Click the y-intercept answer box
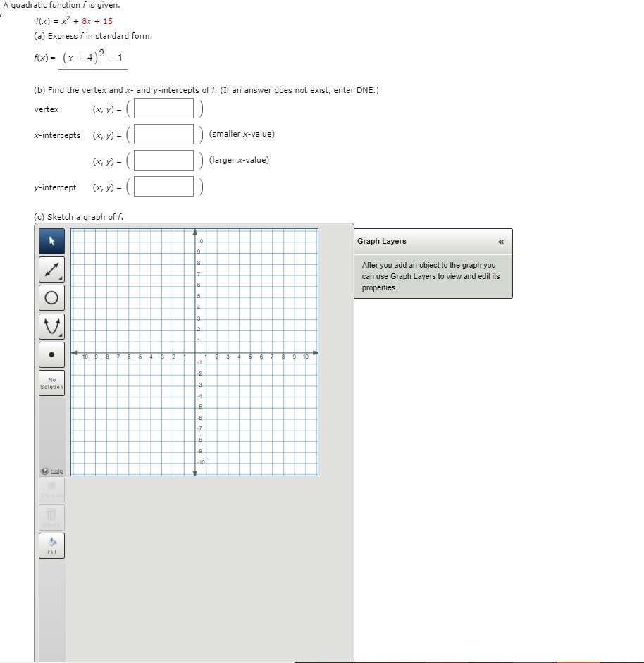 pos(163,186)
